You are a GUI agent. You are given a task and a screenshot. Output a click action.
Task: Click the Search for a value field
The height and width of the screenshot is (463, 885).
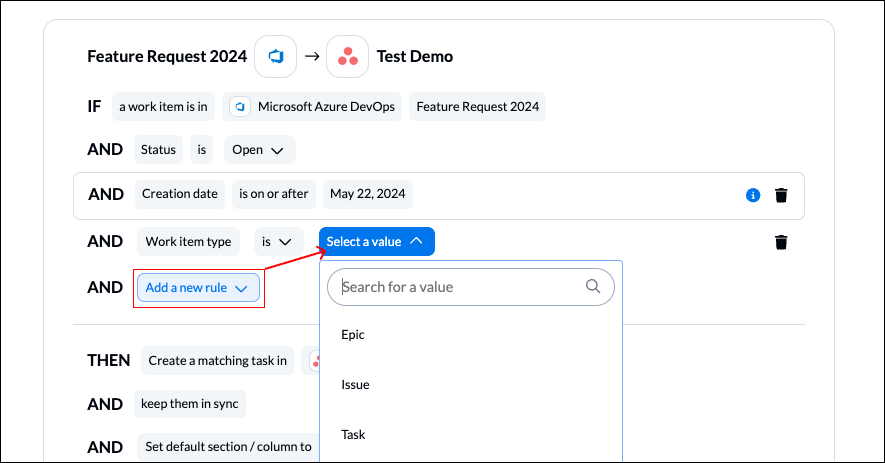(460, 287)
